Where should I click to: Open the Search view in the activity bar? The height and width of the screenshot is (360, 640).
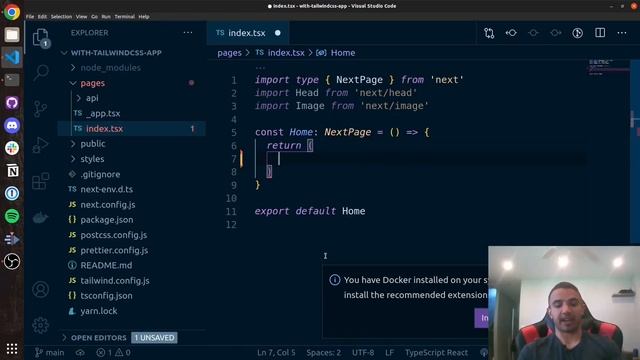click(41, 72)
